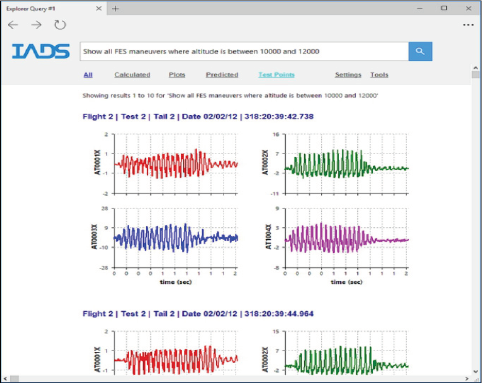Select the Test Points tab
The height and width of the screenshot is (383, 482).
[276, 75]
